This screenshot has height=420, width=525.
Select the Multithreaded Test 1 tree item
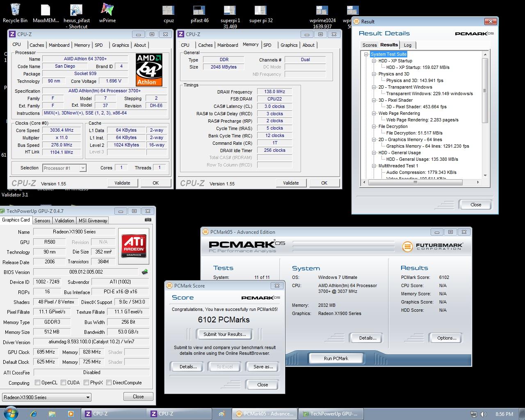tap(398, 166)
